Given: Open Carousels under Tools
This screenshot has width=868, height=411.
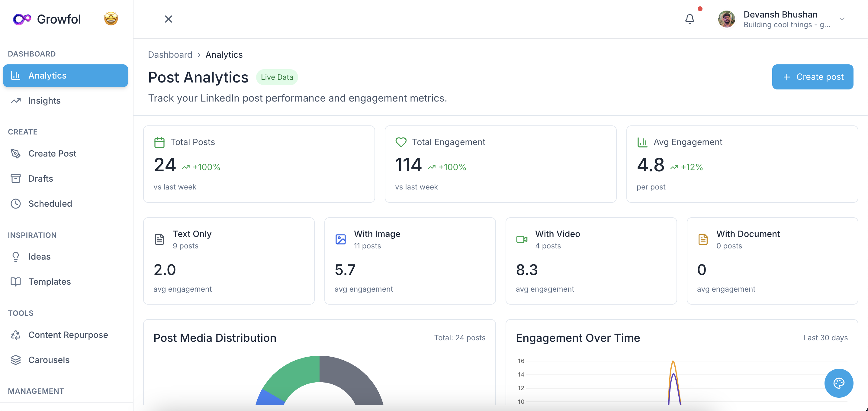Looking at the screenshot, I should (65, 360).
